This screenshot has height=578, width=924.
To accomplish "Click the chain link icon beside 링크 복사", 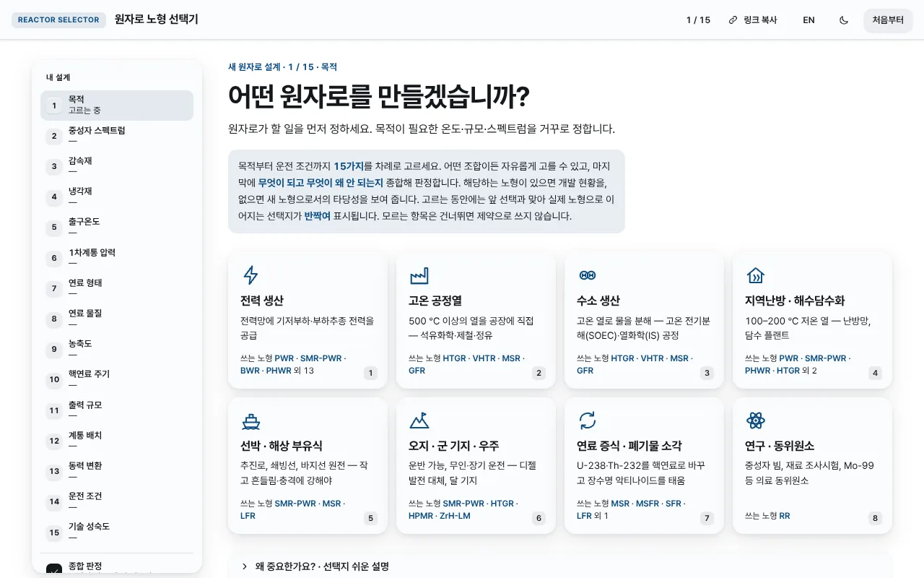I will pos(733,20).
